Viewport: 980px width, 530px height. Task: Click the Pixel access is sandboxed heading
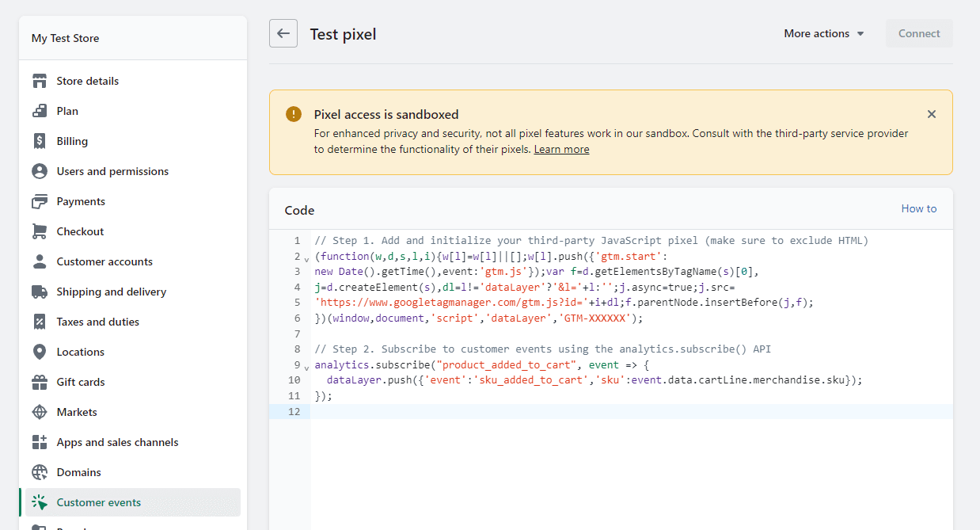click(386, 114)
